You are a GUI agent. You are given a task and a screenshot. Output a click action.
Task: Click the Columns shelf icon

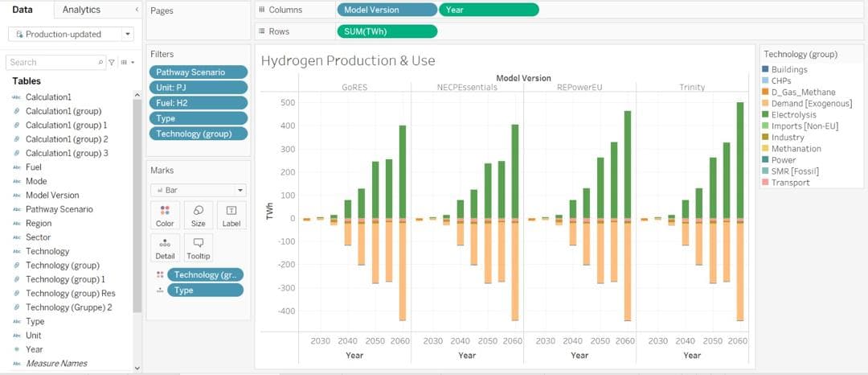[262, 10]
